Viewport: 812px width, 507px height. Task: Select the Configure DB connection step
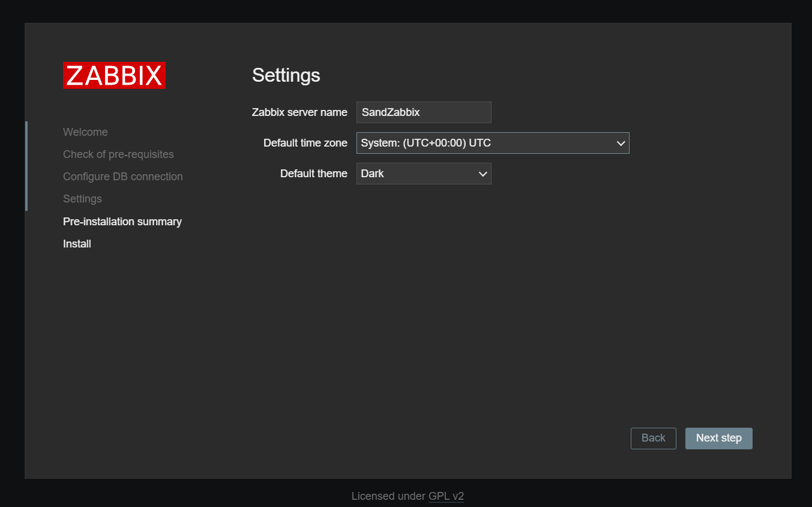click(122, 177)
